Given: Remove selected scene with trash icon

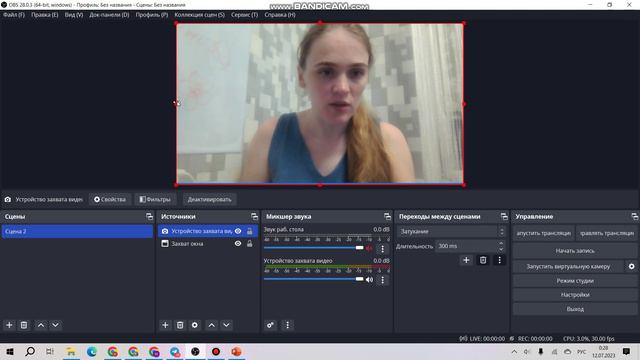Looking at the screenshot, I should [x=24, y=325].
